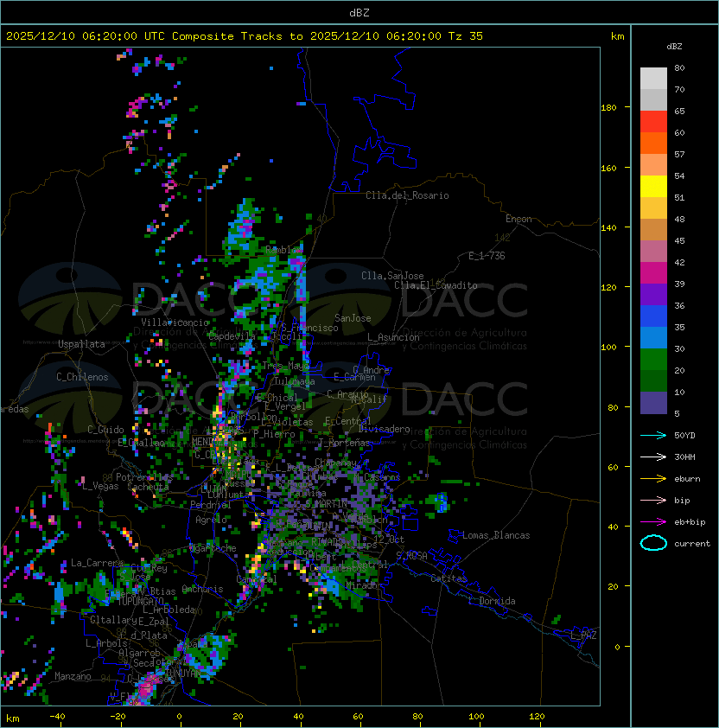Pick the dark green 10-20 dBZ swatch
Image resolution: width=719 pixels, height=728 pixels.
pos(653,380)
